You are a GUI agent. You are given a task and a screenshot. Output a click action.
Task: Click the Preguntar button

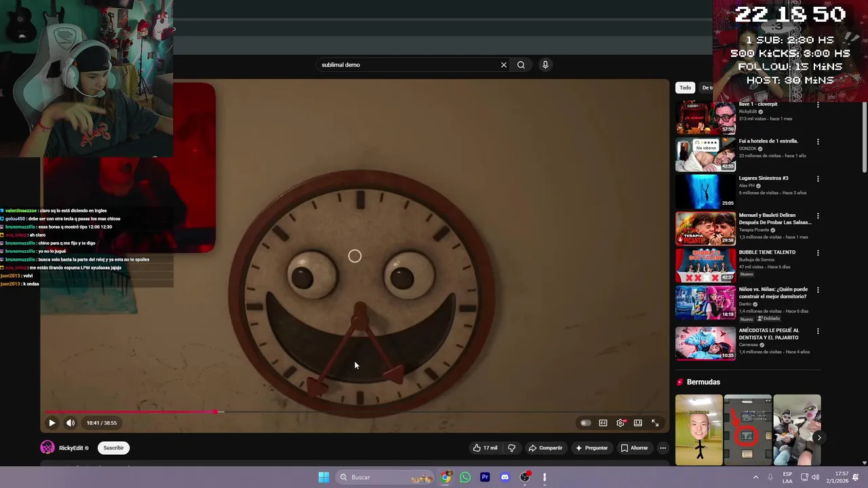click(x=592, y=448)
